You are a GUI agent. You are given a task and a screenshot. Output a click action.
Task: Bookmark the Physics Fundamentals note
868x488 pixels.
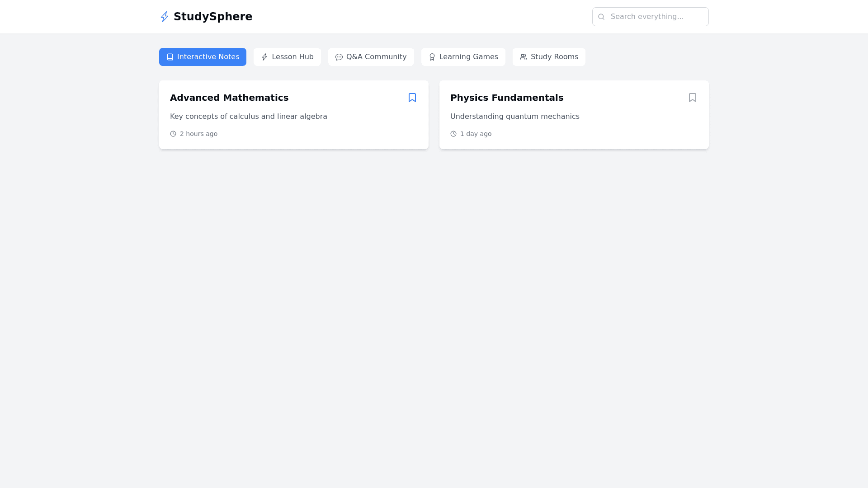[x=693, y=98]
